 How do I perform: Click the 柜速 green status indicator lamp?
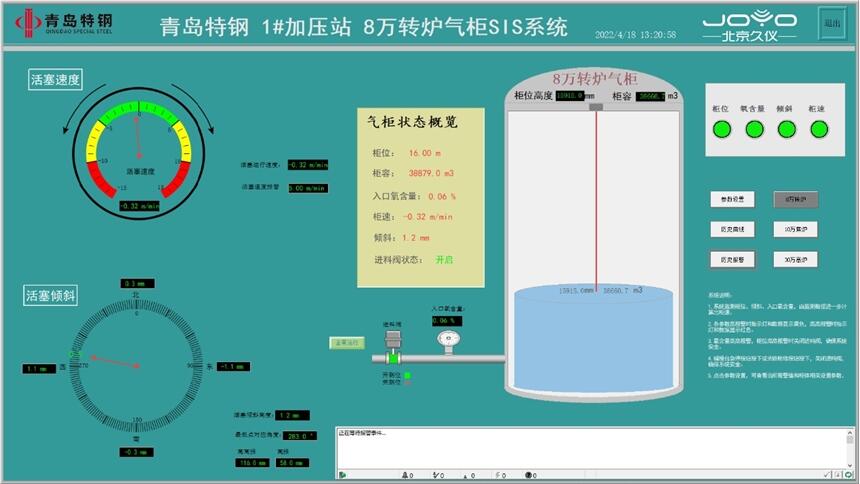[x=819, y=129]
